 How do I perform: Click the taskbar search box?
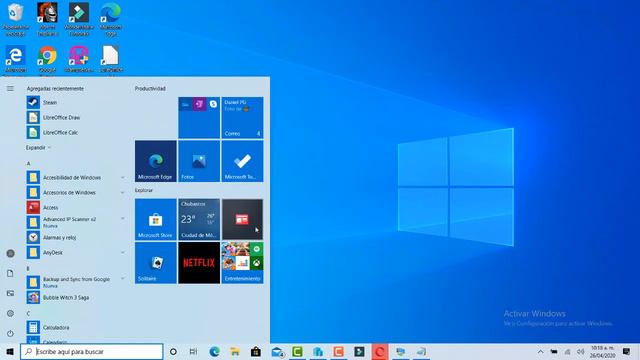pos(91,351)
